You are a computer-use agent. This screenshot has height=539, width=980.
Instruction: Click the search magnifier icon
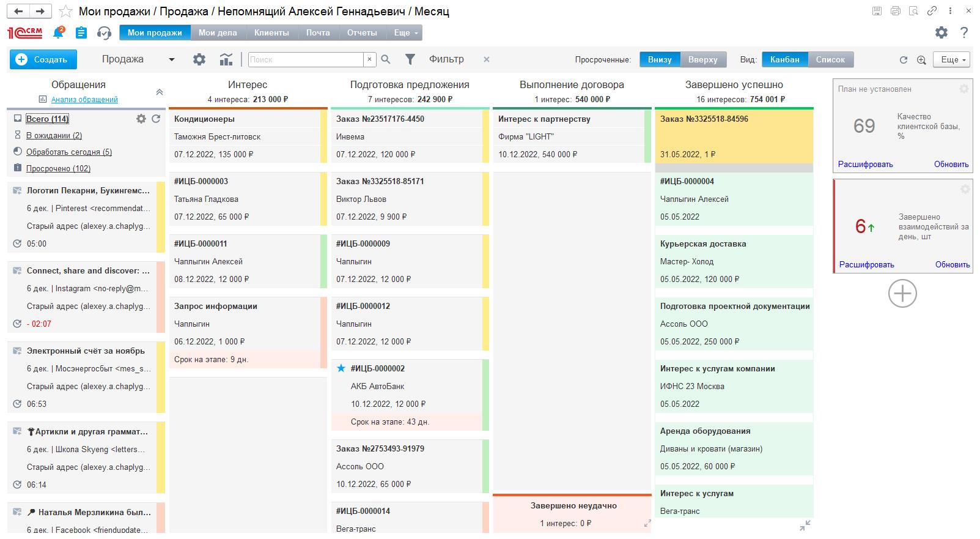tap(386, 59)
